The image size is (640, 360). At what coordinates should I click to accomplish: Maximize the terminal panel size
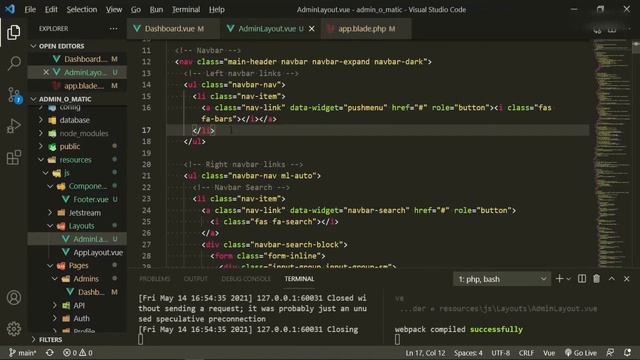click(611, 279)
